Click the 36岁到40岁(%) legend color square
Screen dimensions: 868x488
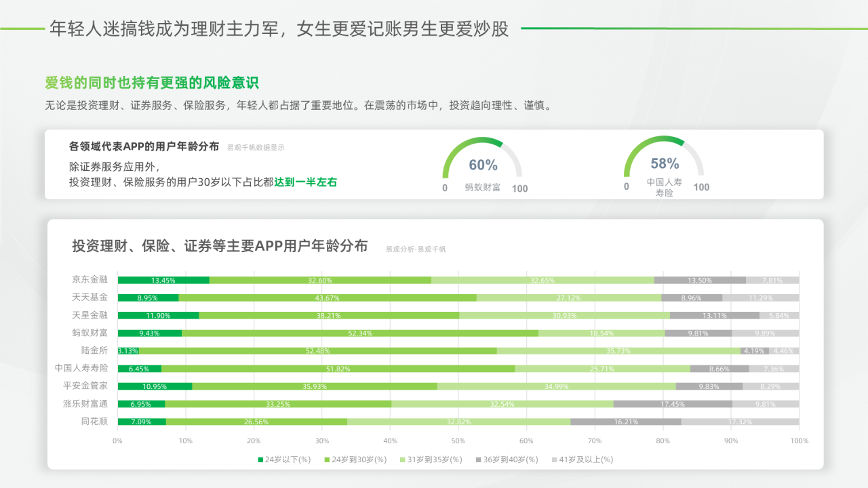pyautogui.click(x=478, y=460)
